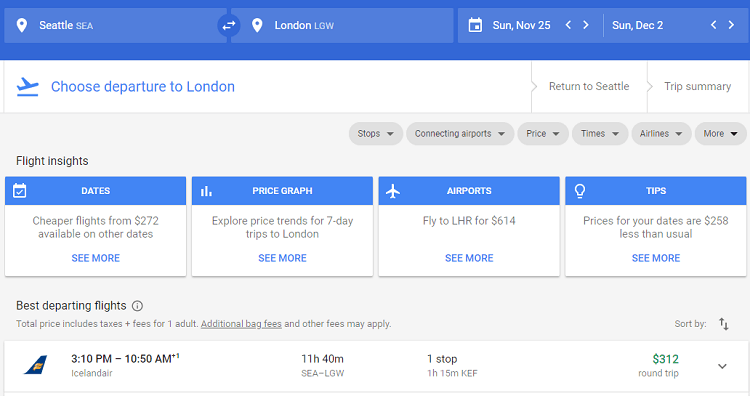
Task: Select the Trip summary step
Action: pyautogui.click(x=697, y=87)
